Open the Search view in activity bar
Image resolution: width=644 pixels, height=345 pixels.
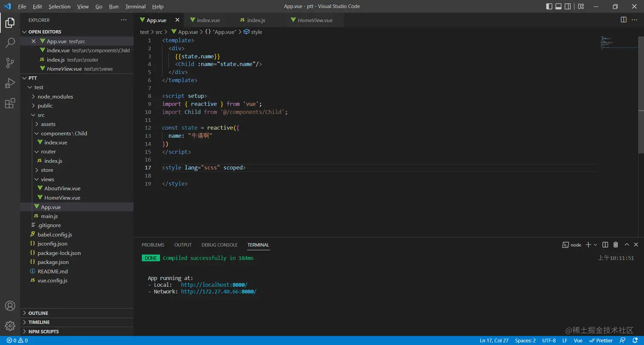coord(10,43)
